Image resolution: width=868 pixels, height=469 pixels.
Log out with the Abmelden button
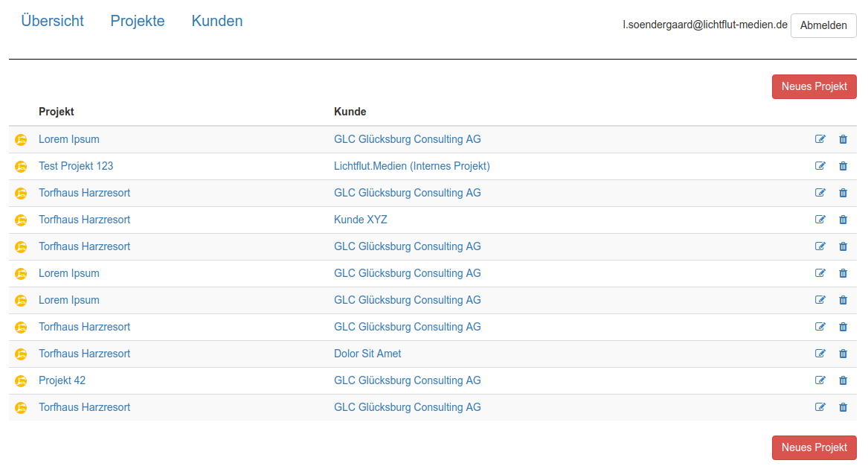823,25
